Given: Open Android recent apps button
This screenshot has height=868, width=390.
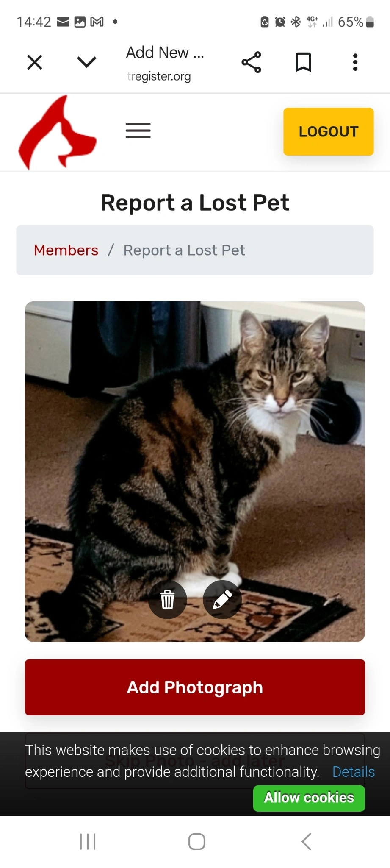Looking at the screenshot, I should coord(88,842).
